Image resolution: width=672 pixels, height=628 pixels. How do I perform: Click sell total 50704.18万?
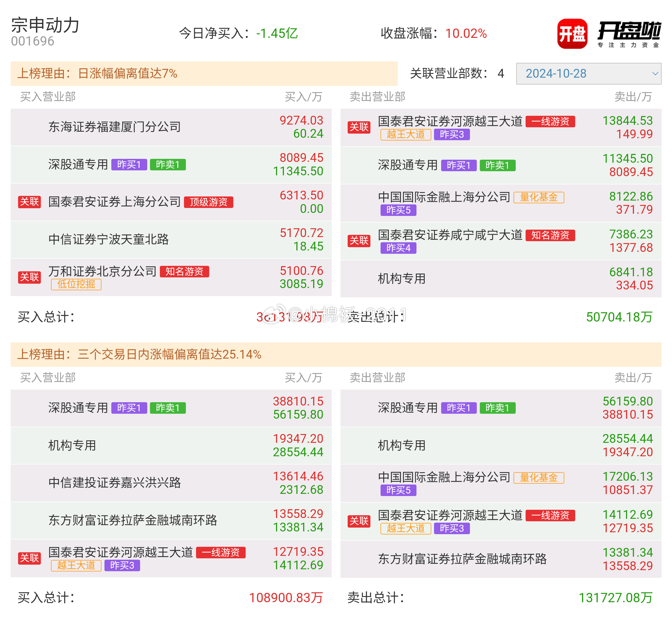(x=619, y=317)
